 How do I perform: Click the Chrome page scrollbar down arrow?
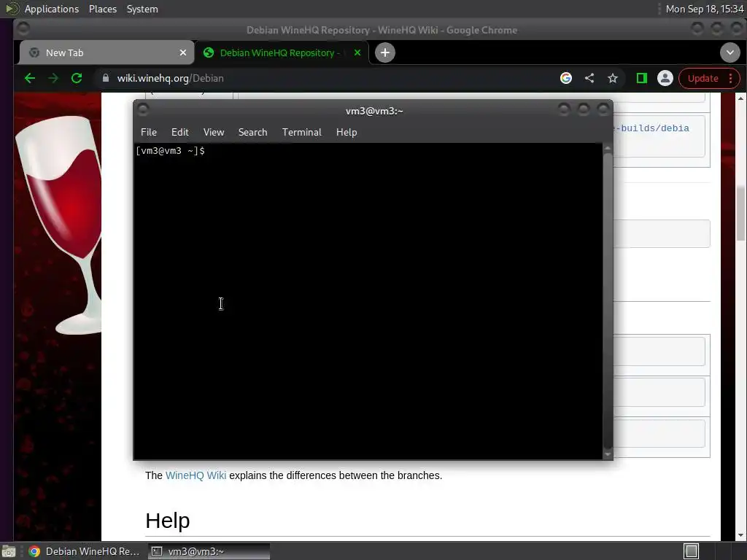(740, 535)
